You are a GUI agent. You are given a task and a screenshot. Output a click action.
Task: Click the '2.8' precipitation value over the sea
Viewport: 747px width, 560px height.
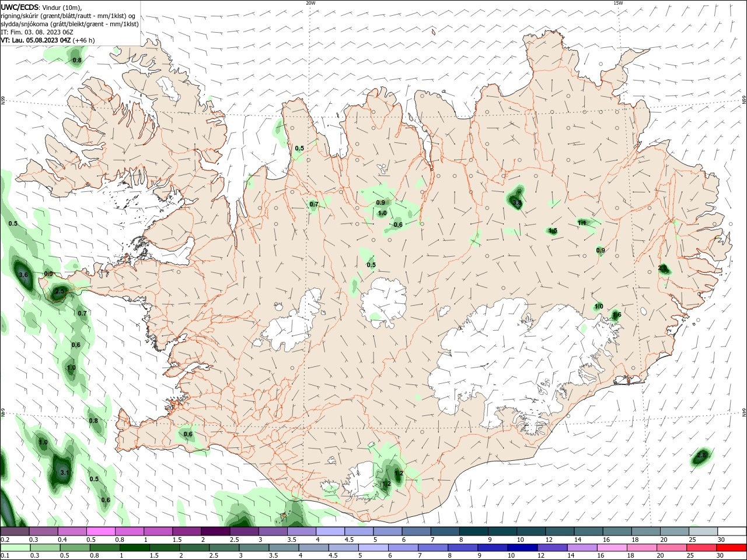point(701,455)
